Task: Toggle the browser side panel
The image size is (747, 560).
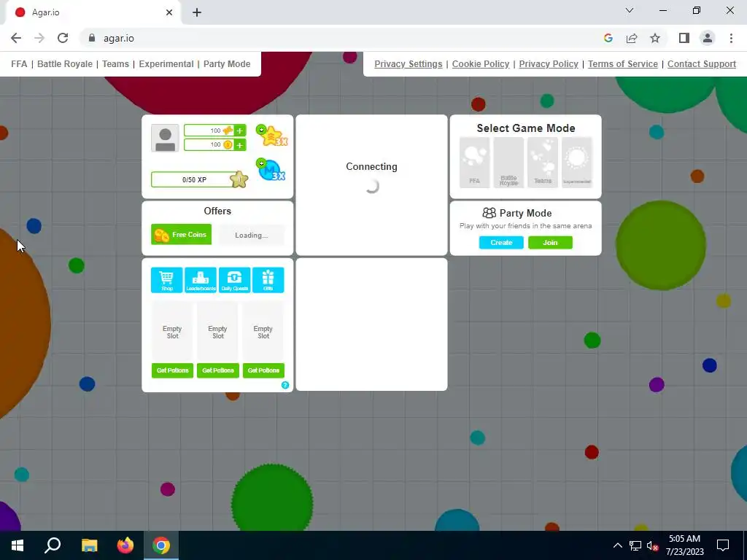Action: [684, 38]
